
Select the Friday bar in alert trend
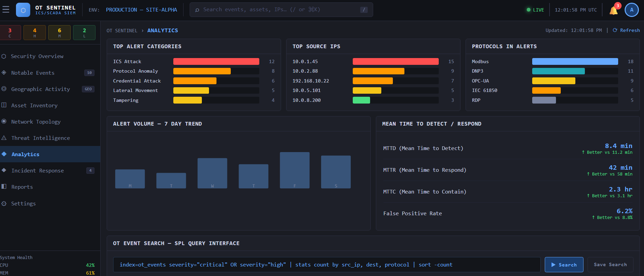[295, 170]
